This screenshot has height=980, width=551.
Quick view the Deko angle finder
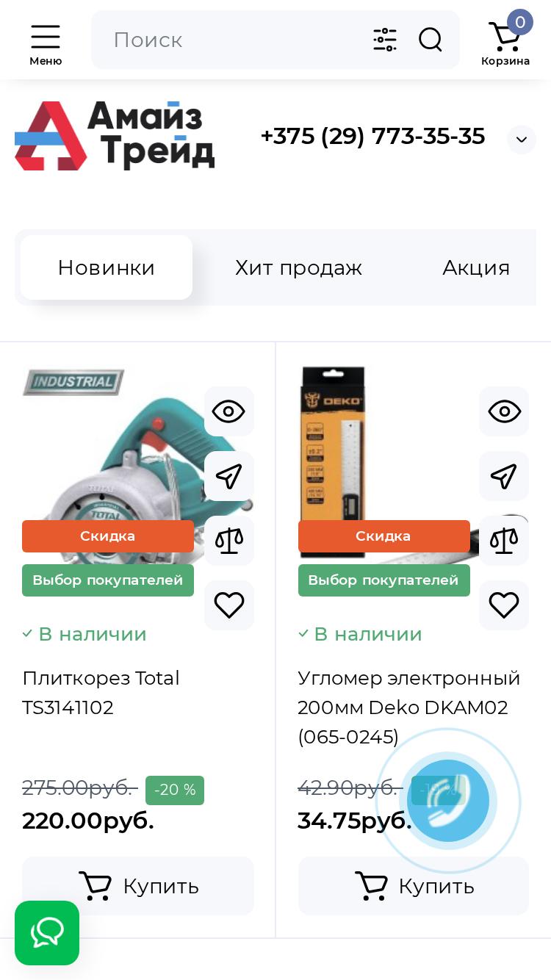[x=504, y=411]
